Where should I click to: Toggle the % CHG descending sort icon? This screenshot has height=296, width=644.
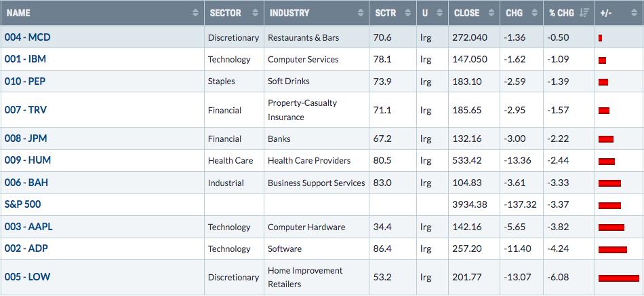coord(584,13)
